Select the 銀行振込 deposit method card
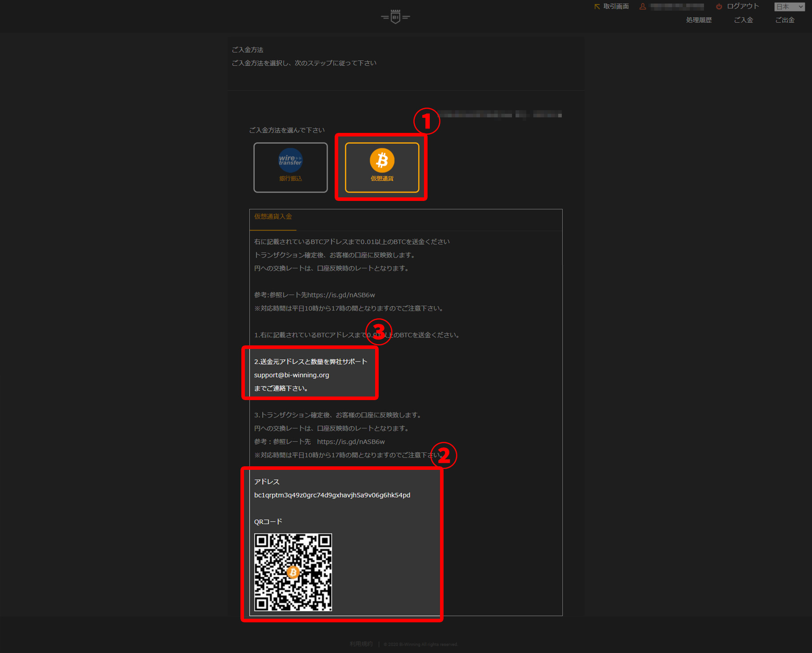812x653 pixels. click(290, 168)
